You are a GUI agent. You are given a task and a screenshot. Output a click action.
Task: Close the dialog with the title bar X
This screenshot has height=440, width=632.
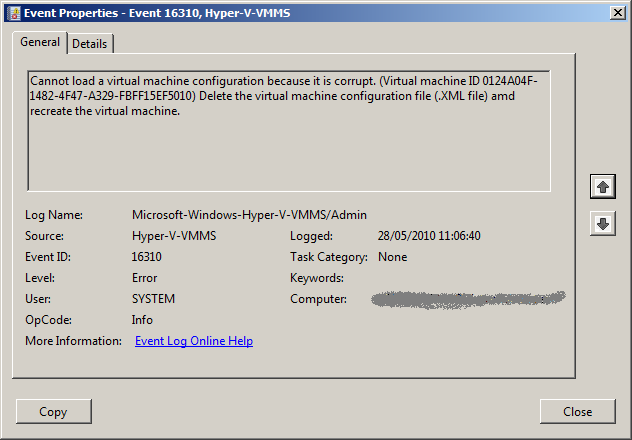615,12
